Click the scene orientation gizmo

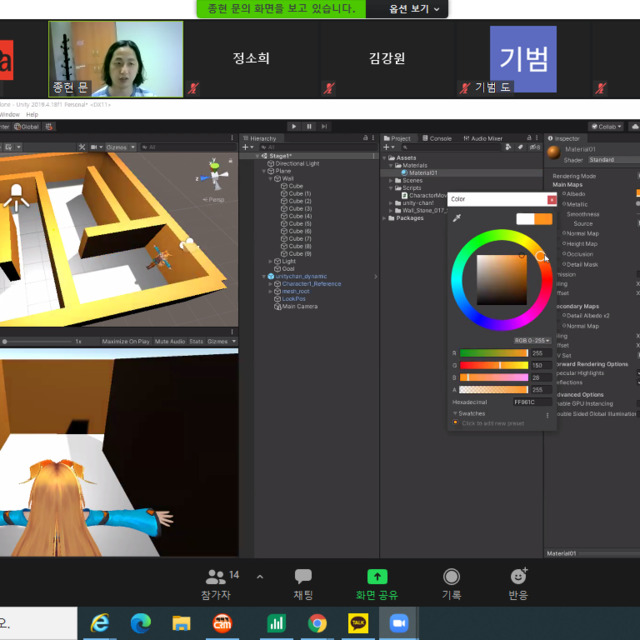(214, 176)
